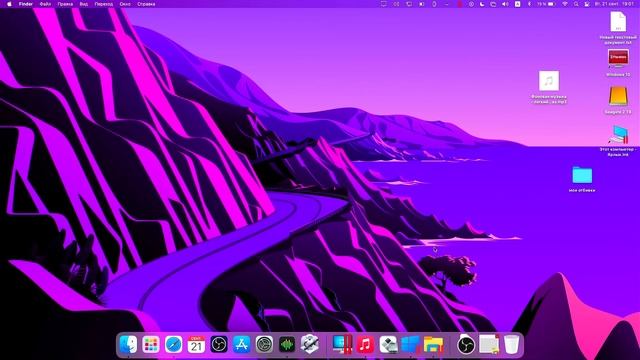Open the Calendar app showing 21

coord(196,344)
